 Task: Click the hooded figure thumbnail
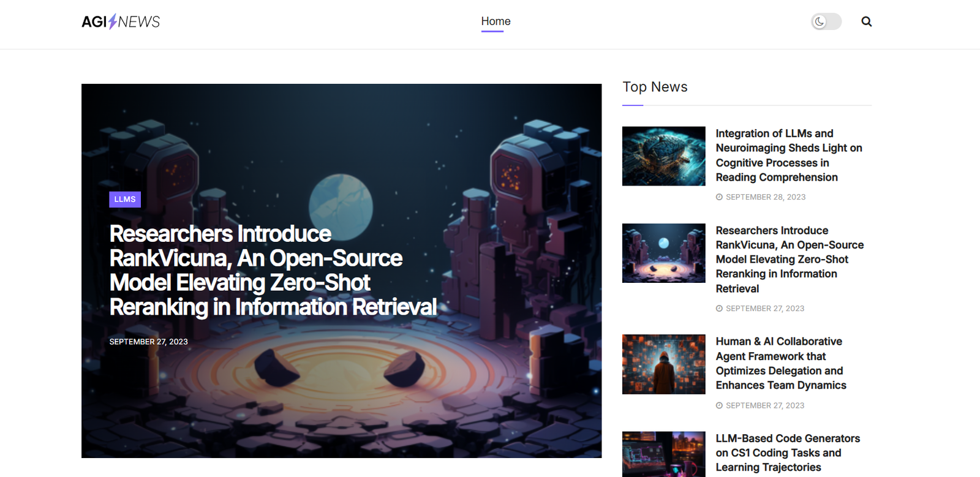(x=663, y=364)
